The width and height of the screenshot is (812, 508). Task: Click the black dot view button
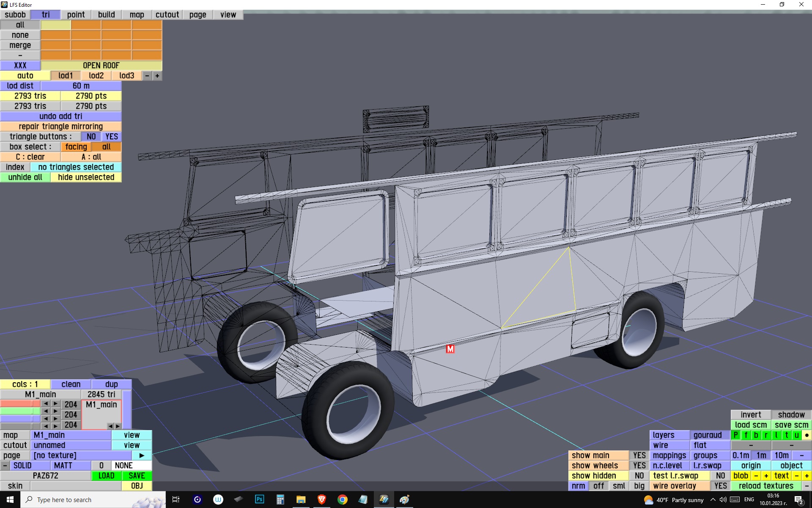coord(807,435)
